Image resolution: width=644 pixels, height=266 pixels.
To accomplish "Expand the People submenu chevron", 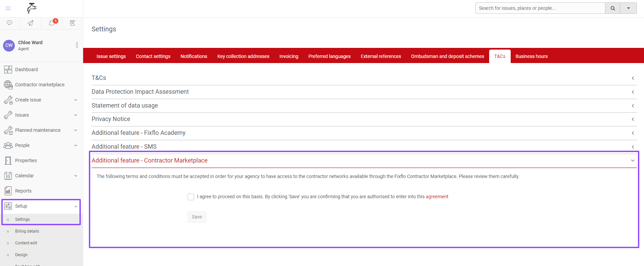I will coord(76,145).
